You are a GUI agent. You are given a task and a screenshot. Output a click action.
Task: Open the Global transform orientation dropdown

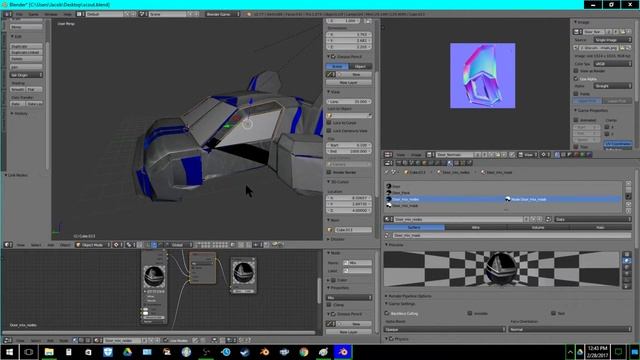[x=179, y=245]
